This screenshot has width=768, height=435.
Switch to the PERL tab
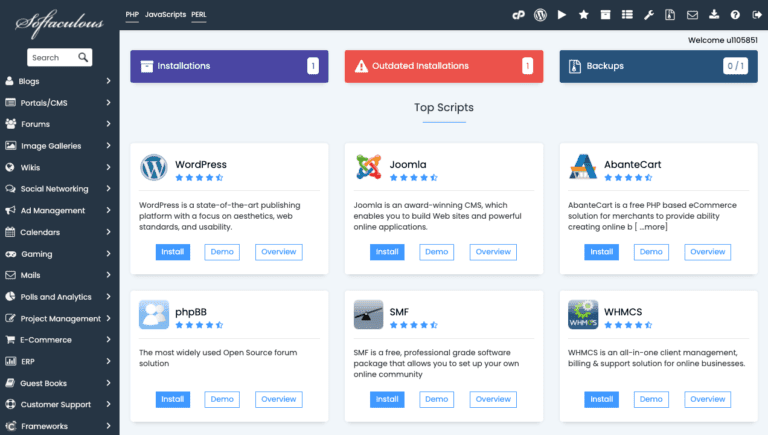pyautogui.click(x=198, y=15)
